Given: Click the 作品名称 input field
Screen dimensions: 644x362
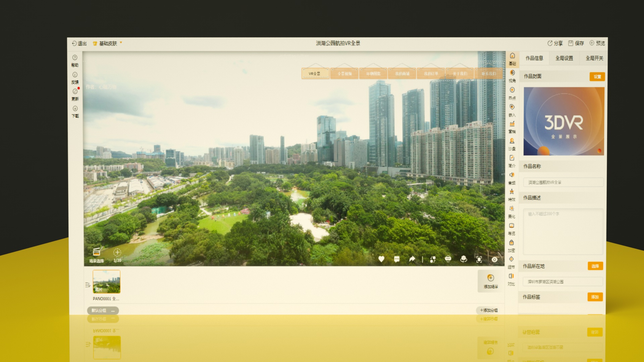Looking at the screenshot, I should point(563,182).
